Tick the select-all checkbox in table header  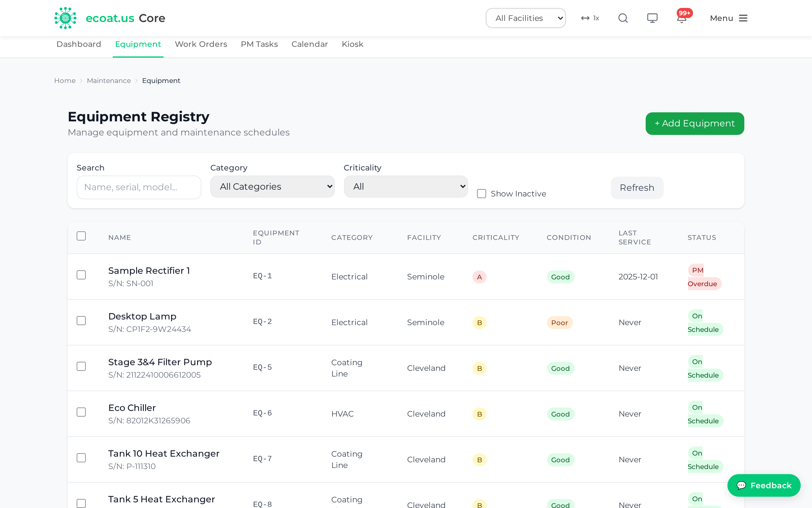81,236
